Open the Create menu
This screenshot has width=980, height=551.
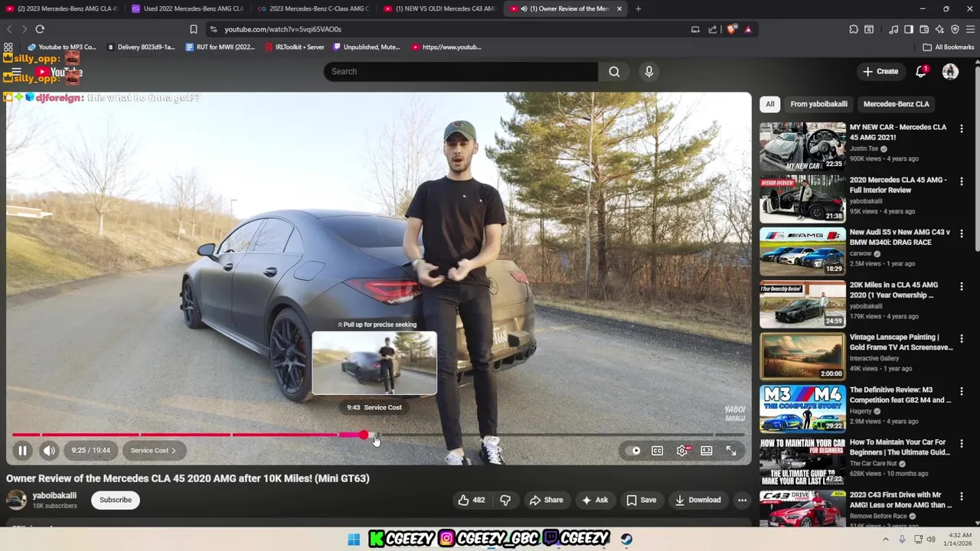pyautogui.click(x=880, y=71)
